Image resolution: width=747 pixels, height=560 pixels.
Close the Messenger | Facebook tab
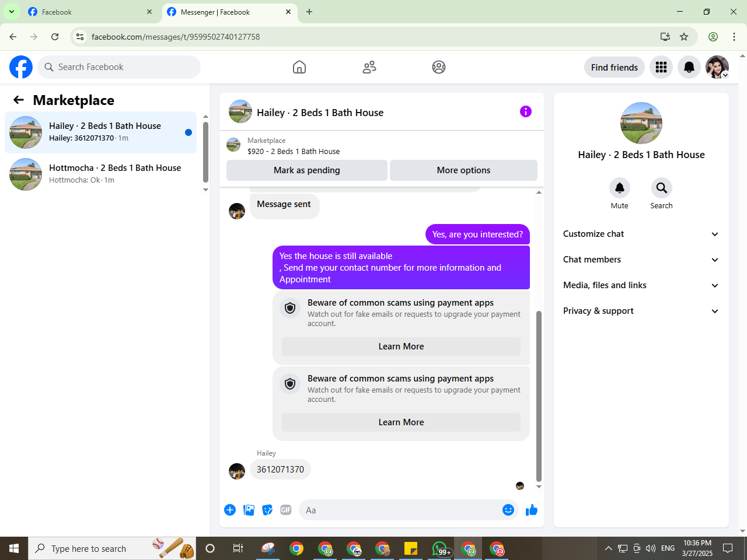pos(288,12)
